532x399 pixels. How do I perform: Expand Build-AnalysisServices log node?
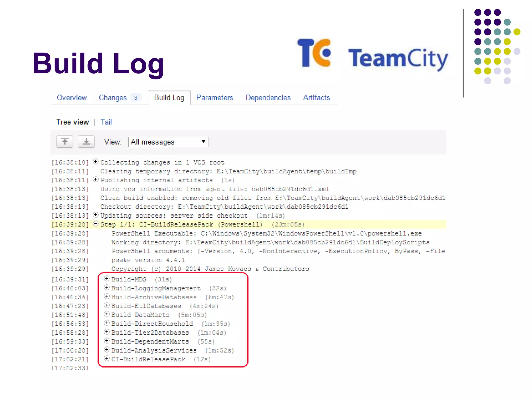[x=107, y=350]
